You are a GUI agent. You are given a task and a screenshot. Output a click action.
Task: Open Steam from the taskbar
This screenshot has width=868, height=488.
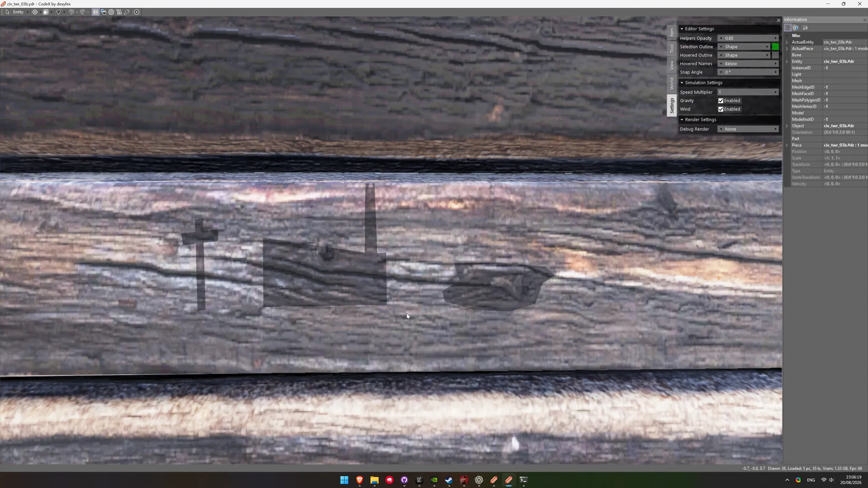pos(449,480)
